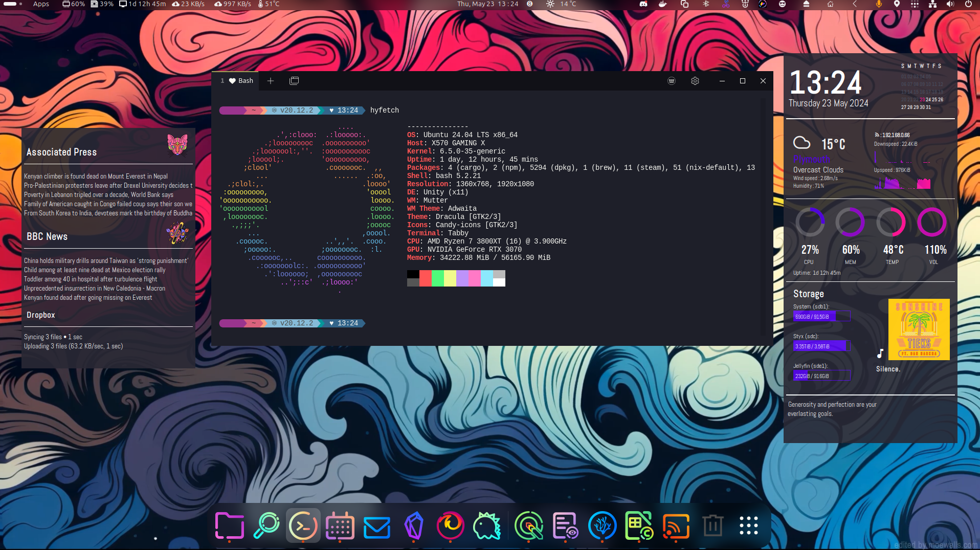This screenshot has height=550, width=980.
Task: Click the keyboard icon in Tabby toolbar
Action: coord(672,81)
